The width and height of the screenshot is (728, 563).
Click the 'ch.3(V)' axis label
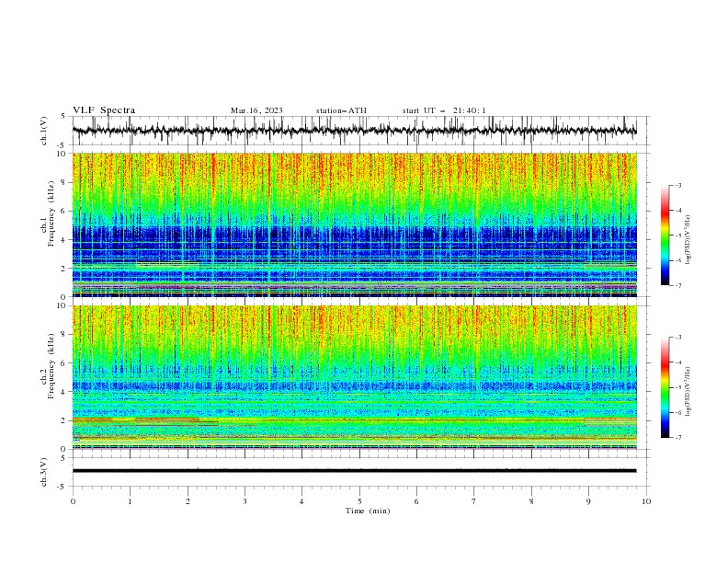pyautogui.click(x=44, y=472)
